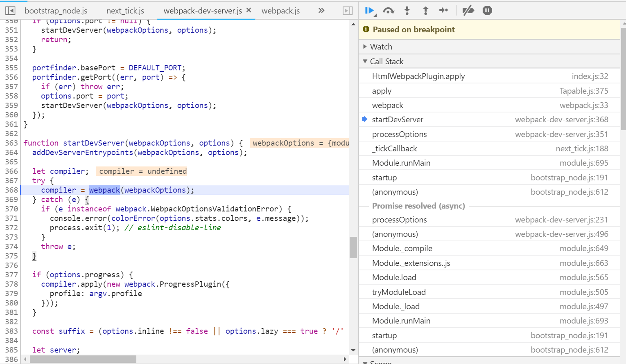Screen dimensions: 626x364
Task: Resume script execution
Action: pyautogui.click(x=370, y=11)
